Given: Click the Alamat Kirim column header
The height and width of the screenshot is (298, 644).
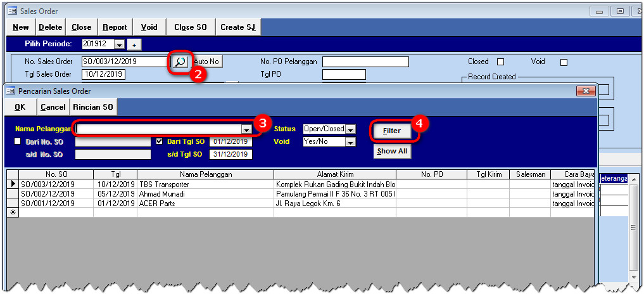Looking at the screenshot, I should (335, 174).
